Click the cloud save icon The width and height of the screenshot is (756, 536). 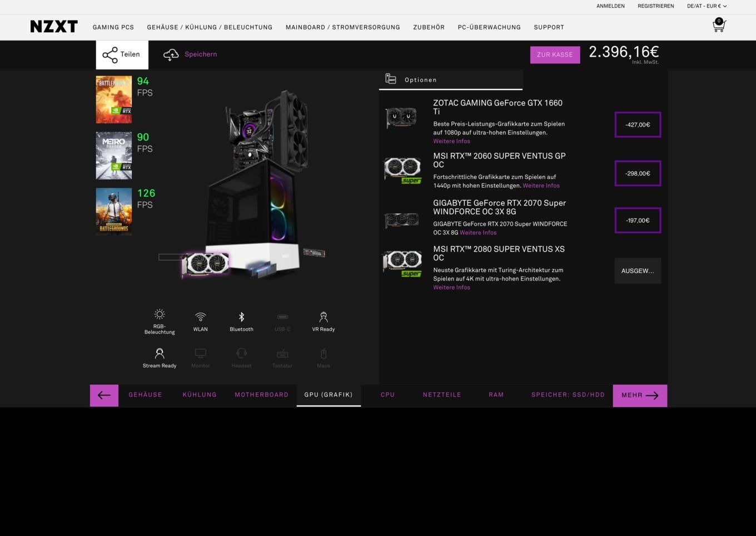[x=171, y=54]
